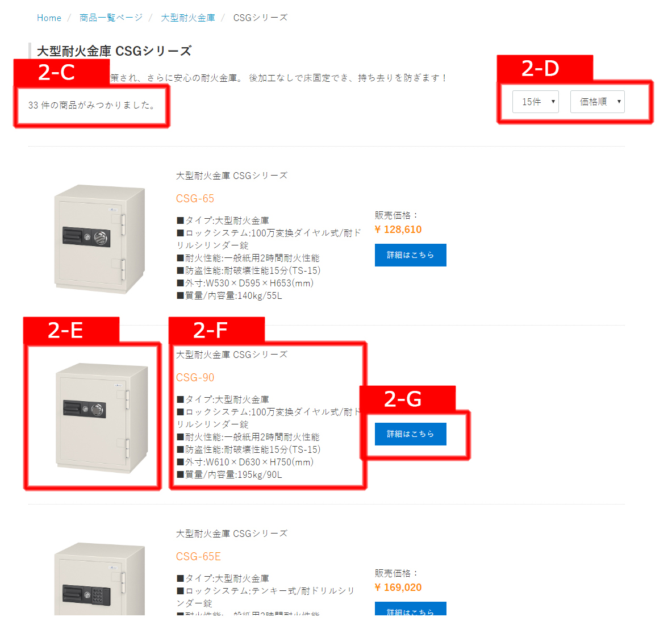This screenshot has width=672, height=625.
Task: Click the CSG-65 price ¥128,610
Action: pos(398,230)
